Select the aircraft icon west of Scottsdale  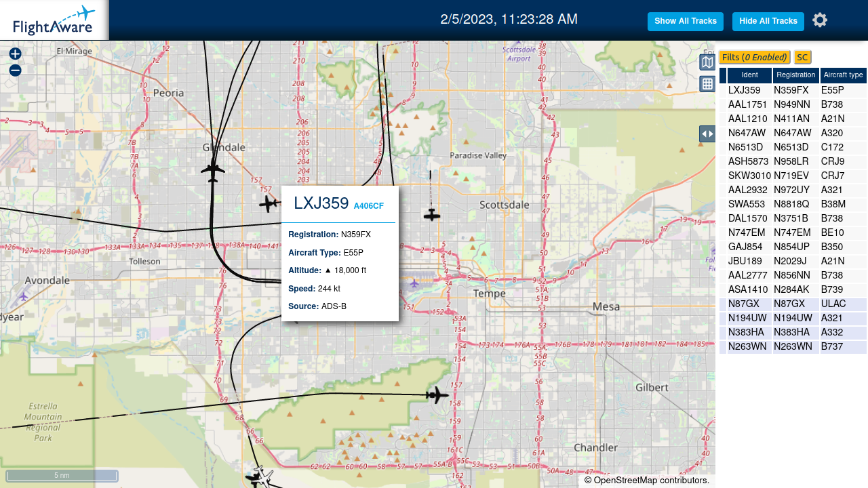click(x=432, y=215)
